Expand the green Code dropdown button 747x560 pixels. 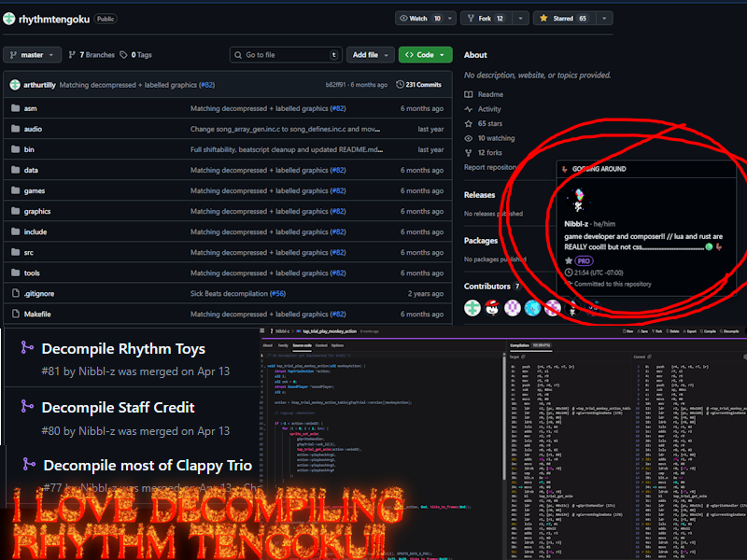(425, 55)
